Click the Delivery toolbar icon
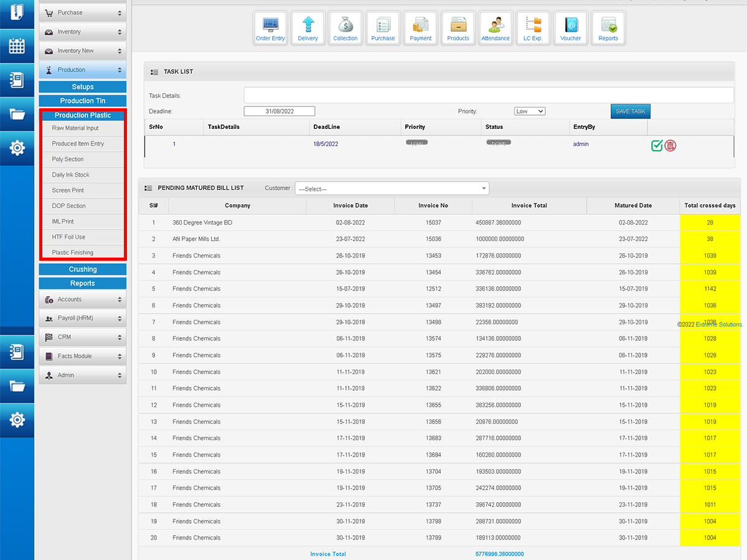The height and width of the screenshot is (560, 747). (308, 29)
